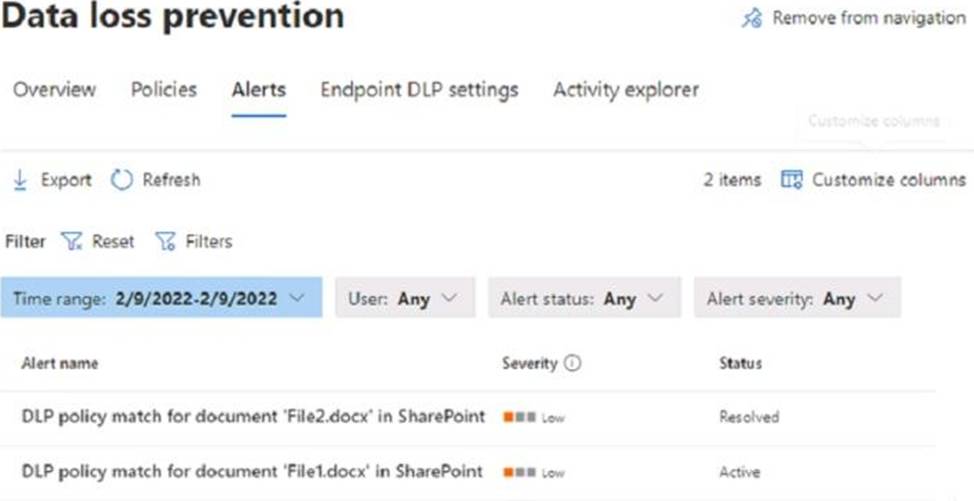Open the Time range filter dropdown

(x=161, y=298)
